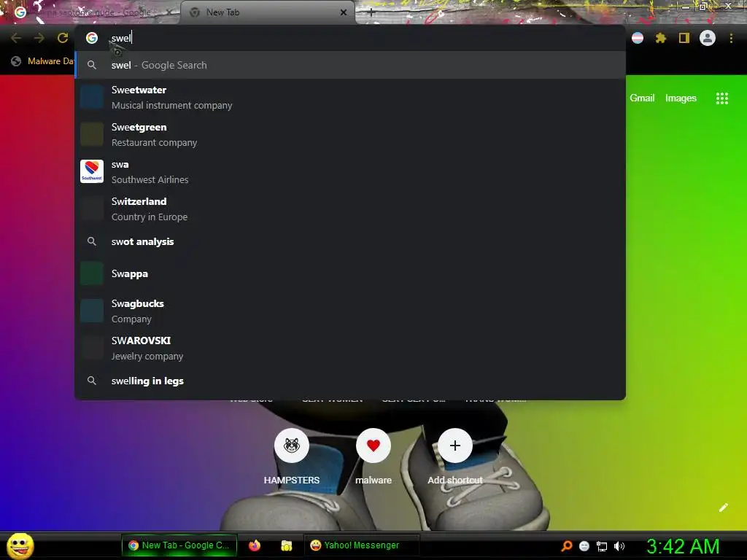
Task: Switch to the New Tab tab
Action: point(267,12)
